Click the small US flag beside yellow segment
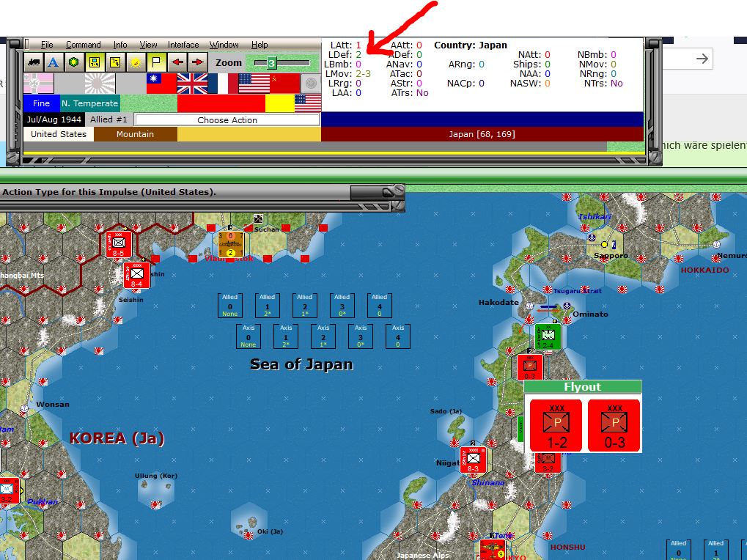Screen dimensions: 747x560 click(308, 103)
